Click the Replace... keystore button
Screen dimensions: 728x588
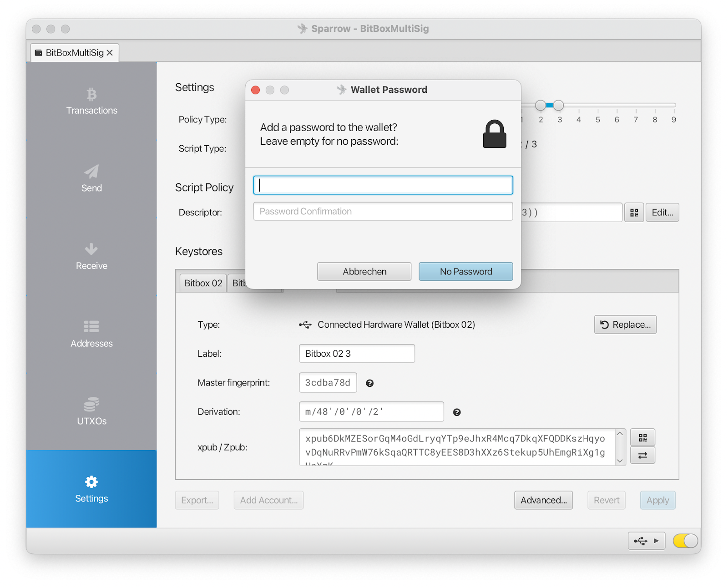[x=625, y=324]
